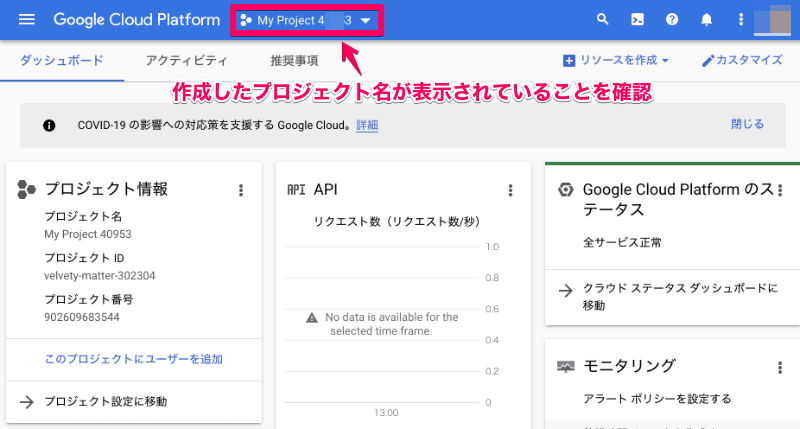
Task: Open the hamburger navigation menu
Action: pos(27,20)
